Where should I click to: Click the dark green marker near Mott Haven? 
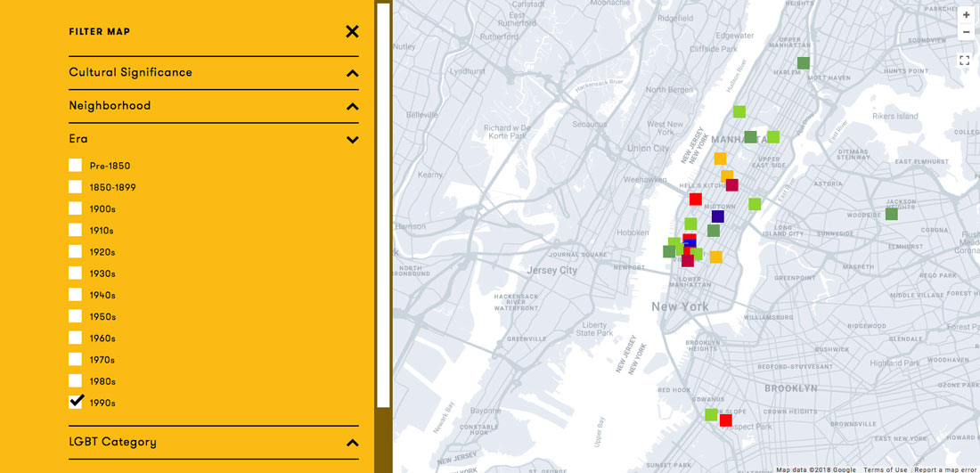click(804, 63)
